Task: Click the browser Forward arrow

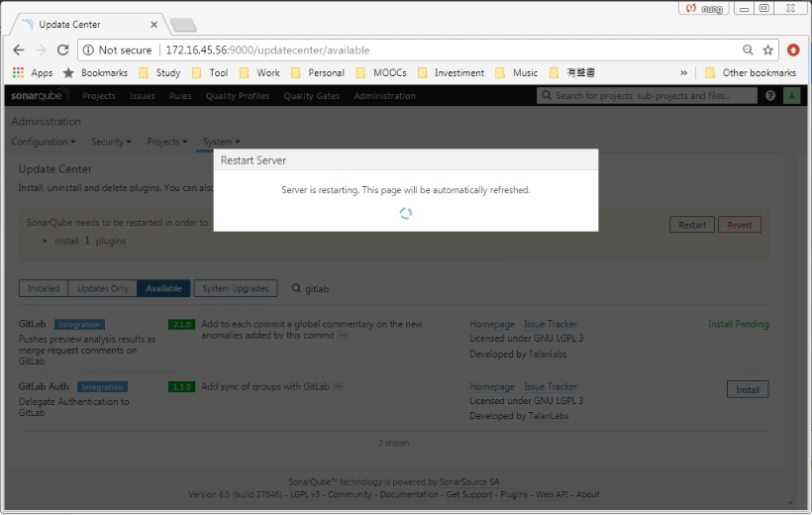Action: point(41,51)
